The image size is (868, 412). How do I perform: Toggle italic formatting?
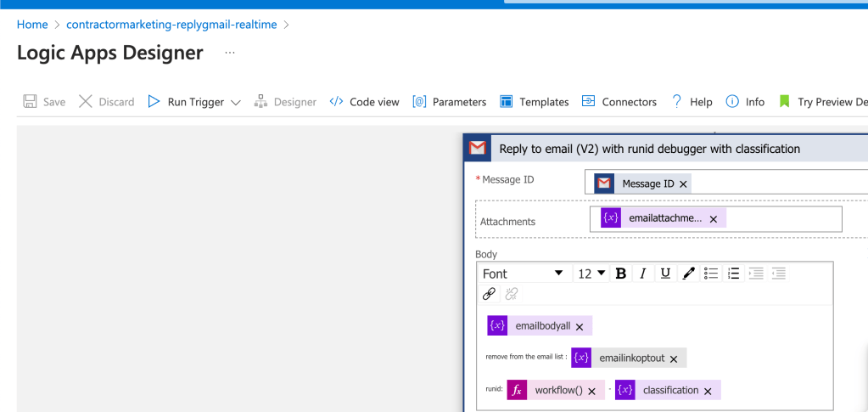[x=642, y=274]
